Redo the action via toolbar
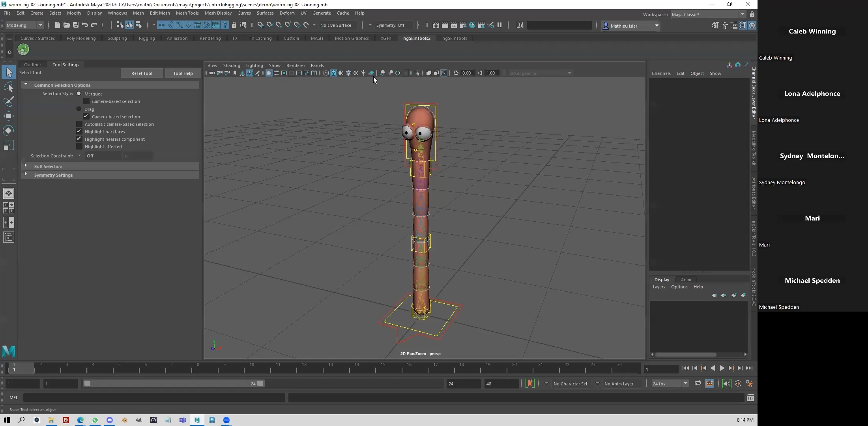This screenshot has width=868, height=426. coord(94,25)
